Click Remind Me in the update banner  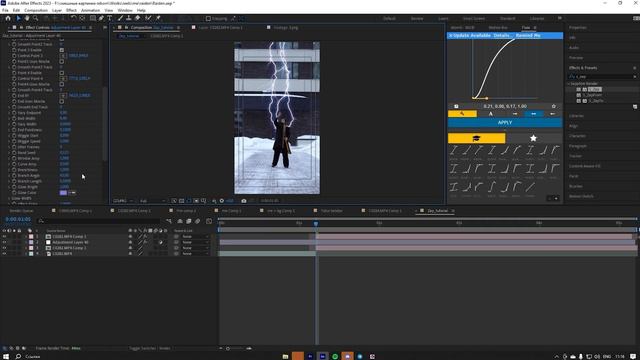pyautogui.click(x=528, y=36)
